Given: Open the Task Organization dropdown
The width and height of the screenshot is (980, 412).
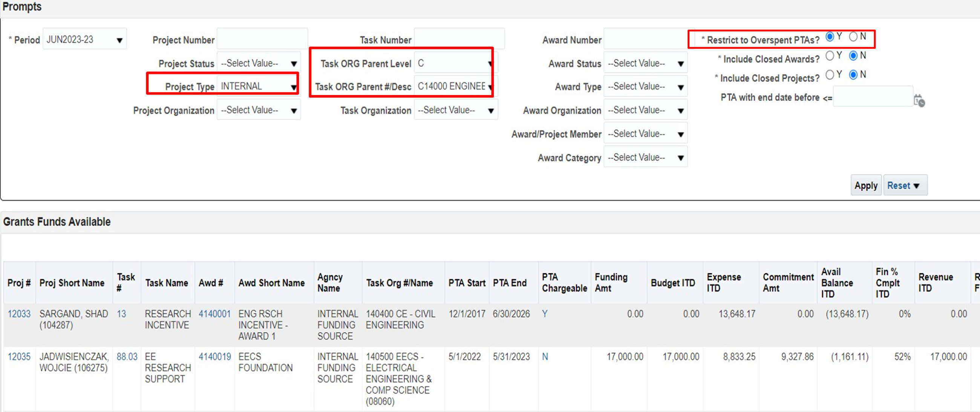Looking at the screenshot, I should coord(491,110).
